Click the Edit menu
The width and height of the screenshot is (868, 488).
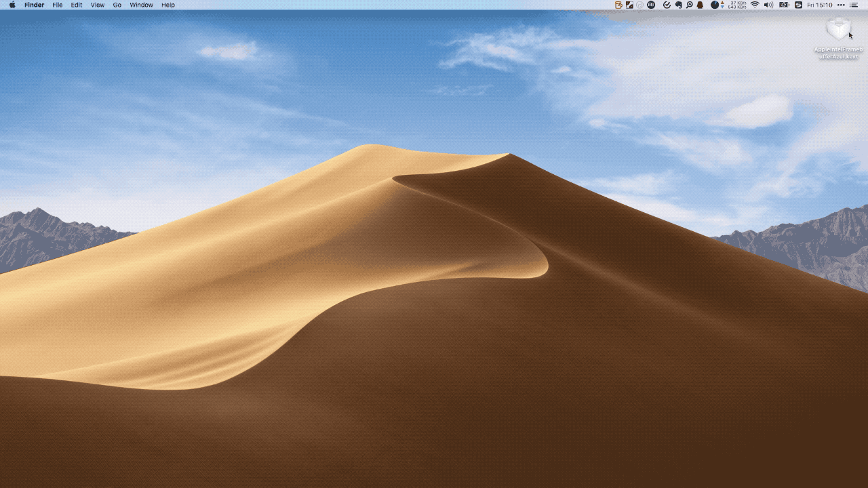77,5
